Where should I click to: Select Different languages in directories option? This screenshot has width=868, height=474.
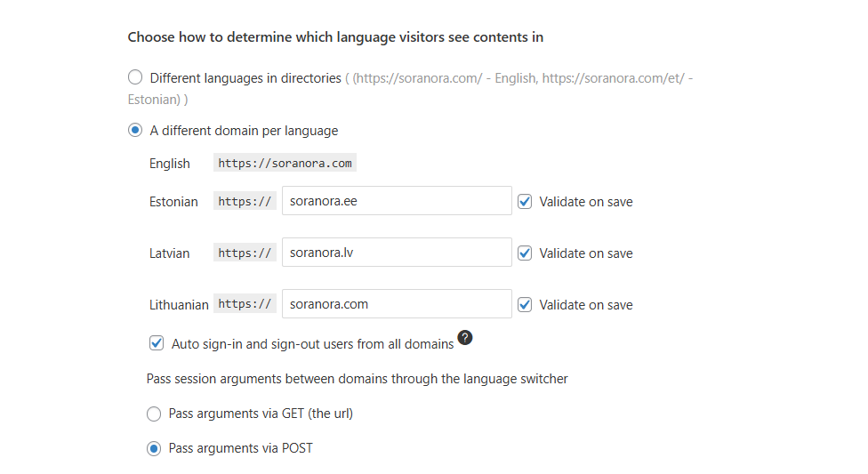point(135,77)
